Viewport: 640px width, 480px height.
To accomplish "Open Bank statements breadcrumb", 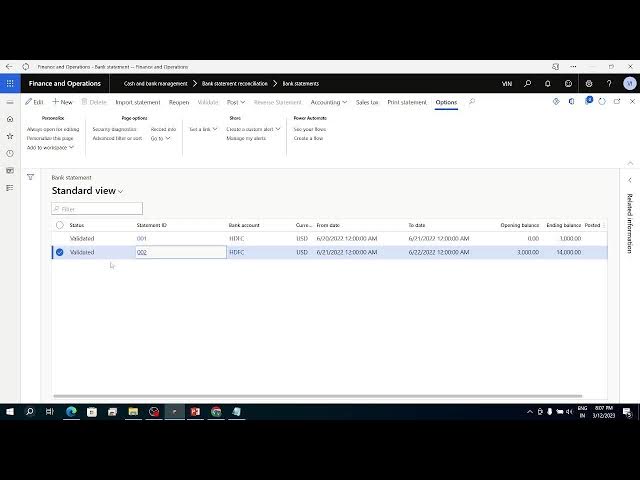I will point(301,84).
